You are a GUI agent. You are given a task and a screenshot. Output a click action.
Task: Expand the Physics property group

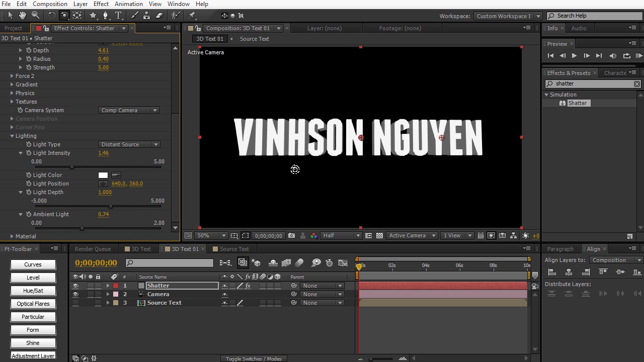click(x=12, y=93)
